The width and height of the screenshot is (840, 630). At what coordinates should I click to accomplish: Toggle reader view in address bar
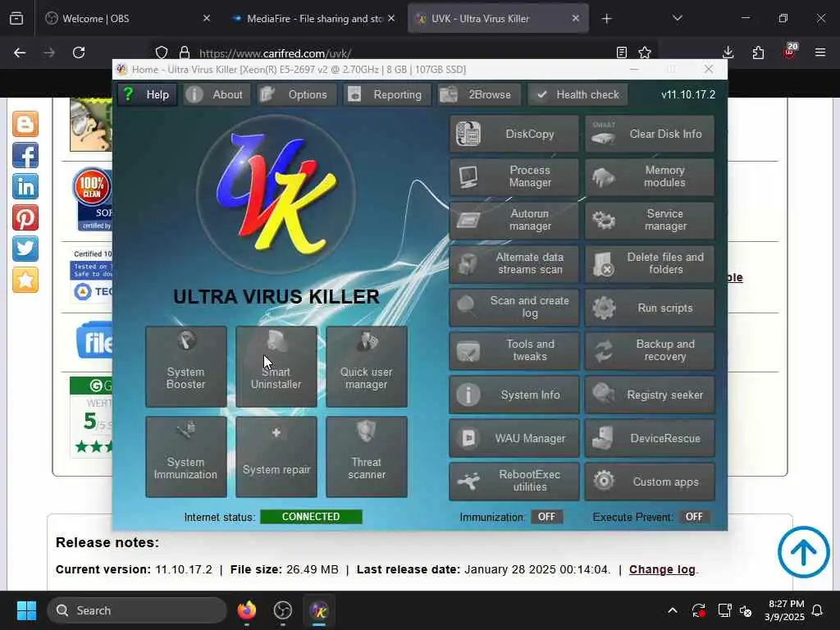pos(622,52)
